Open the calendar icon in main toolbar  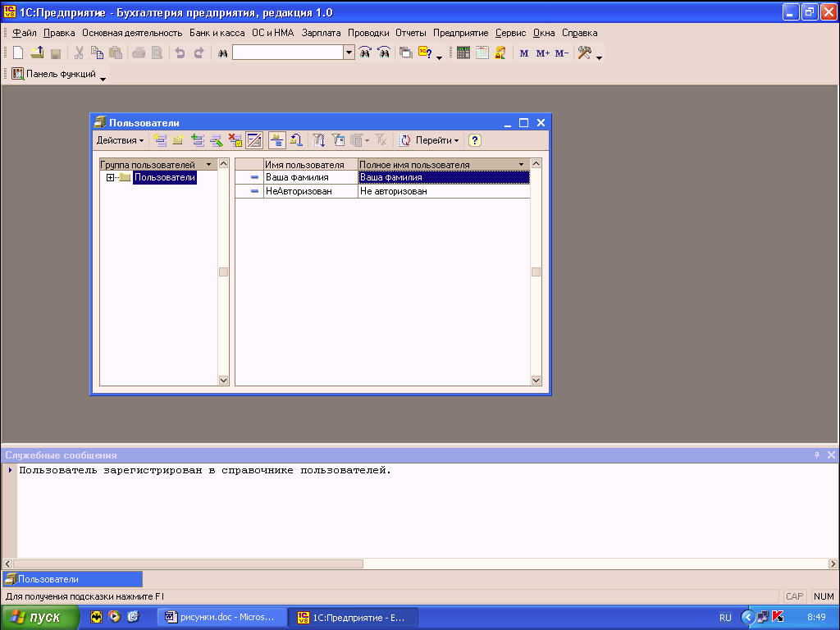click(482, 52)
